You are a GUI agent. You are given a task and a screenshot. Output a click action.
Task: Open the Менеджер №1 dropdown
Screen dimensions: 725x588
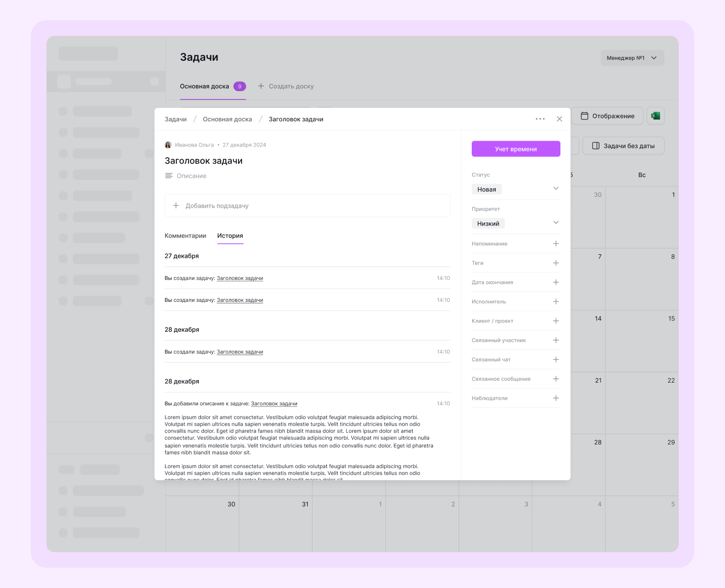click(632, 58)
